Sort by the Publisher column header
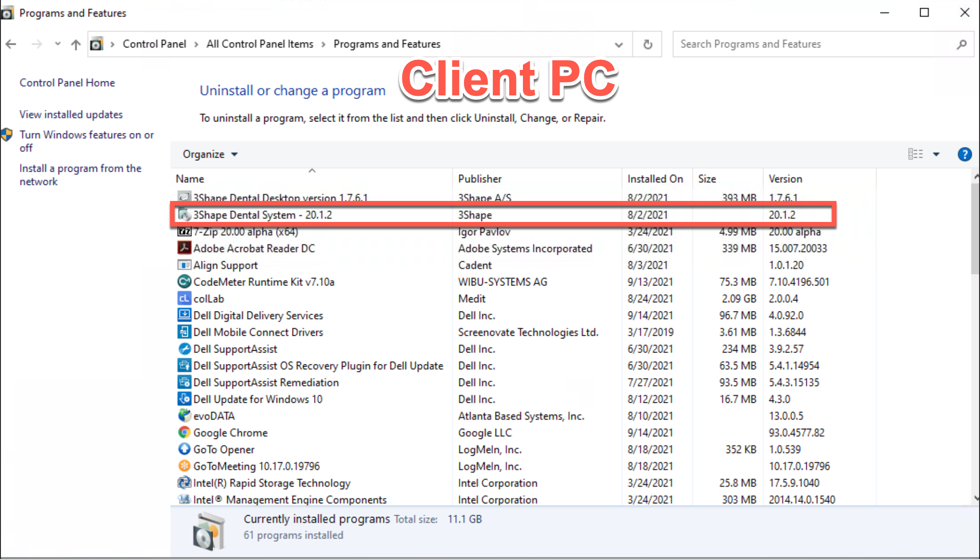980x559 pixels. [x=537, y=179]
